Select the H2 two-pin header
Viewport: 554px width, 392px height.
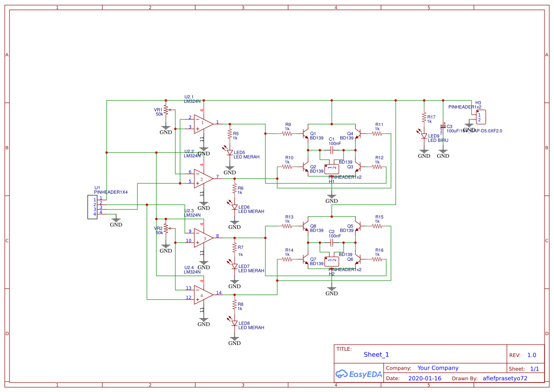(332, 260)
